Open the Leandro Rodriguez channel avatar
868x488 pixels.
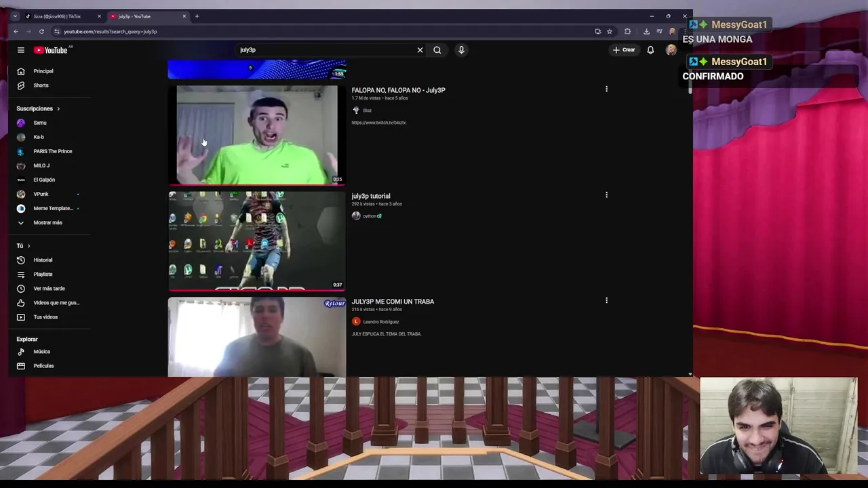pos(356,322)
